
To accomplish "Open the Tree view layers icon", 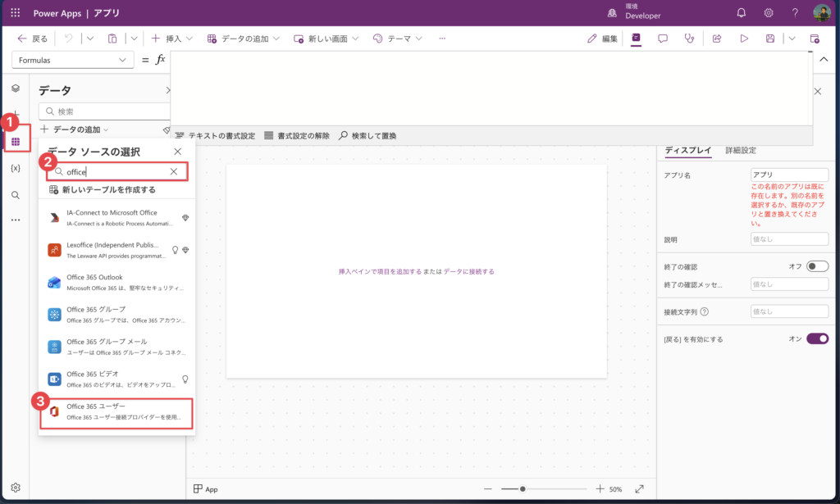I will tap(15, 89).
